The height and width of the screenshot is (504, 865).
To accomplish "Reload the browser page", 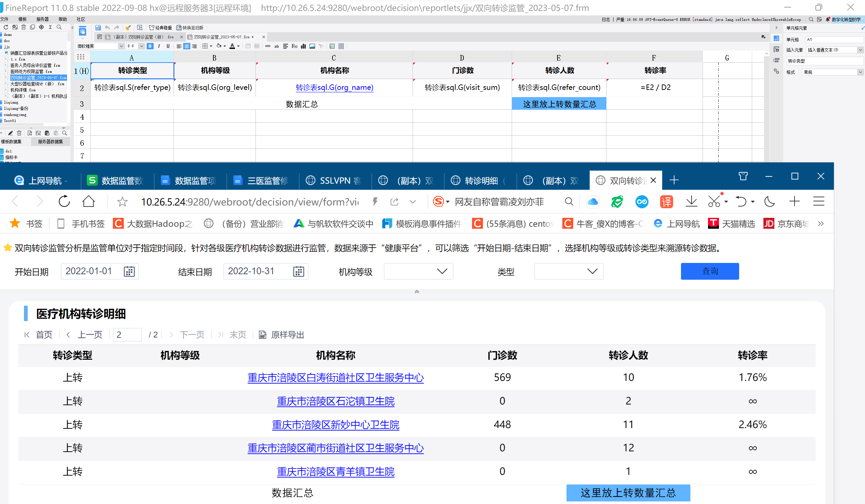I will click(64, 201).
